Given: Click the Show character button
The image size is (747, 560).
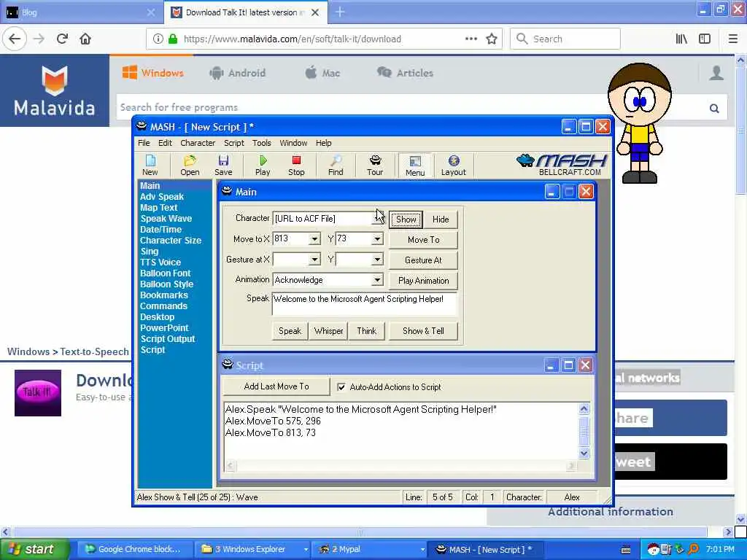Looking at the screenshot, I should click(x=406, y=219).
